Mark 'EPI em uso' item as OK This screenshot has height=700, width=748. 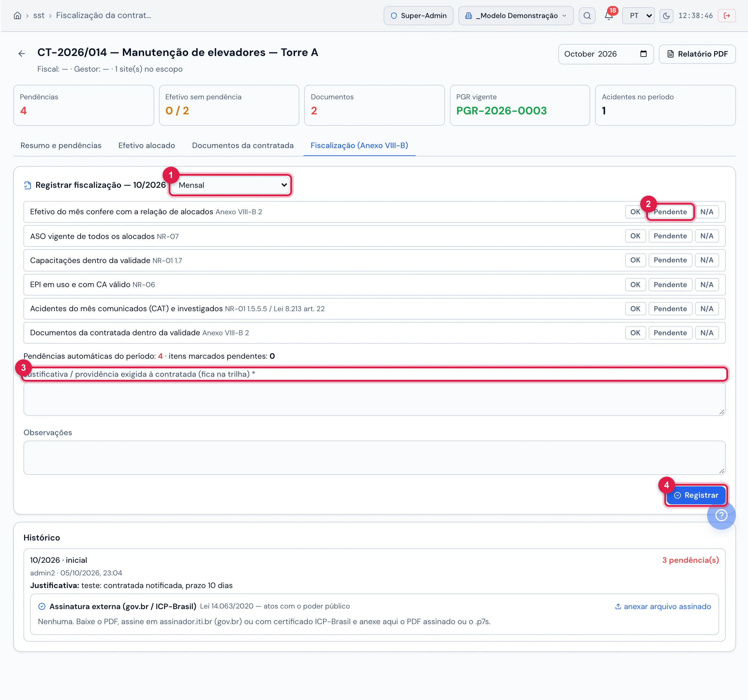point(635,285)
